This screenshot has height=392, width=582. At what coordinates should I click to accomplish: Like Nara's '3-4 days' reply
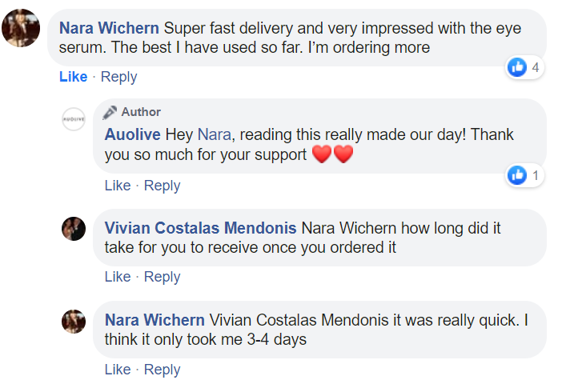118,370
